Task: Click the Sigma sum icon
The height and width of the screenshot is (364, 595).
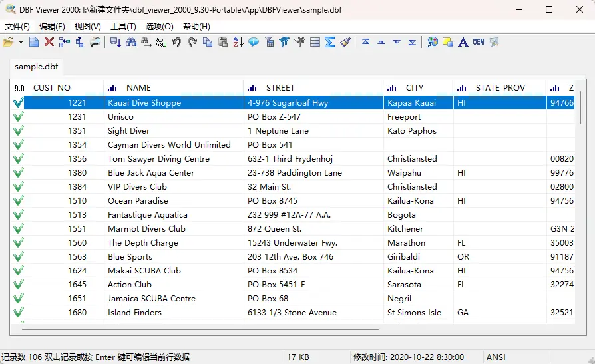Action: 329,42
